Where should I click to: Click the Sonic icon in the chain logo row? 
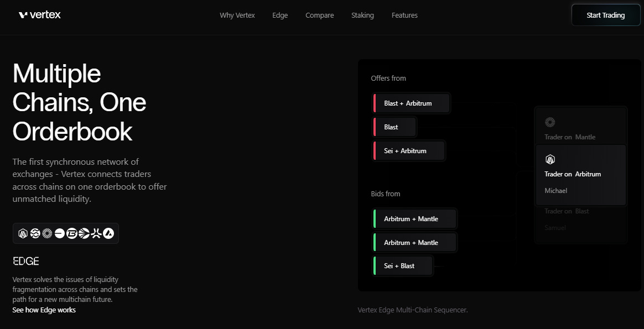click(84, 233)
